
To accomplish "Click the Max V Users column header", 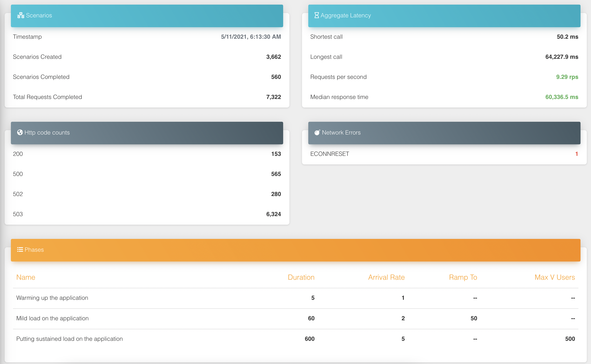I will (555, 277).
